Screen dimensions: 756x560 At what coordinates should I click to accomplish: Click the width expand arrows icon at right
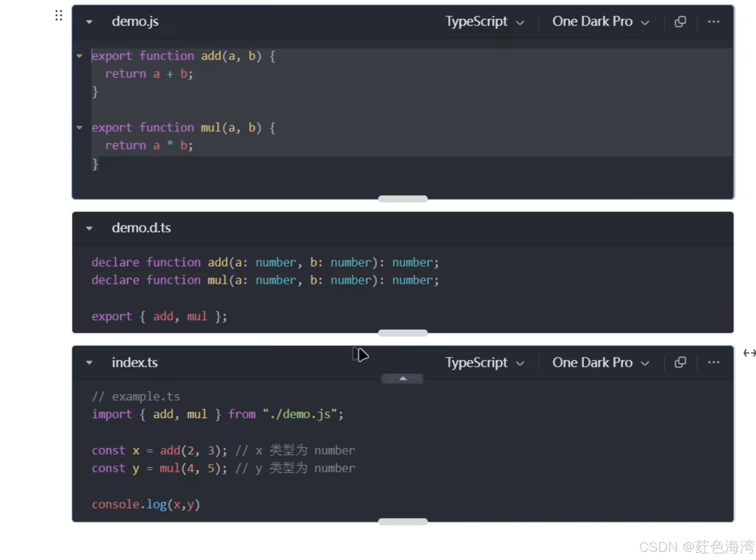tap(749, 353)
